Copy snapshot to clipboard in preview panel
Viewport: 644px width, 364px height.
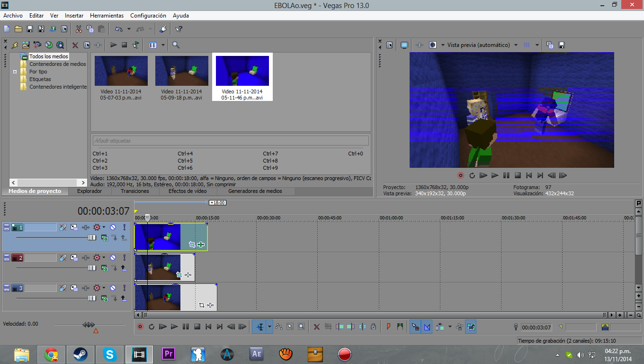click(x=550, y=45)
